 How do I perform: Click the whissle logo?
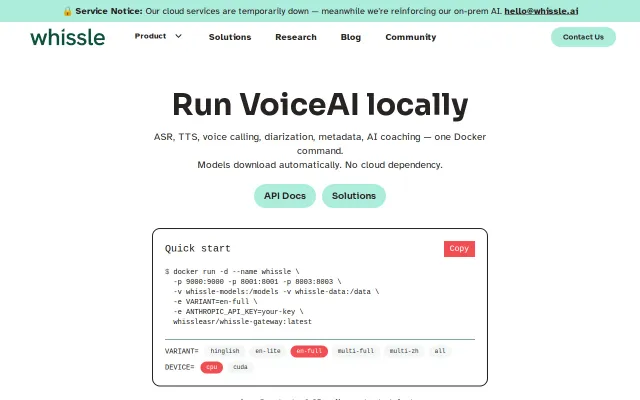(x=68, y=37)
